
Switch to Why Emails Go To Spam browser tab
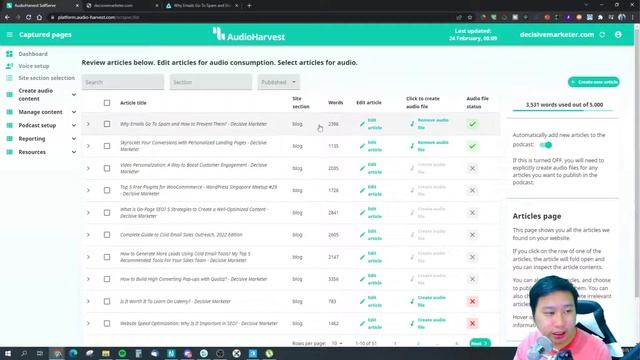(201, 6)
